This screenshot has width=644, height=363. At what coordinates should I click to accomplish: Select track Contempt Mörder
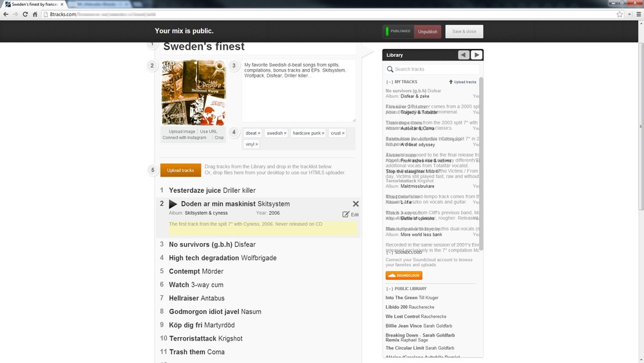[x=196, y=271]
